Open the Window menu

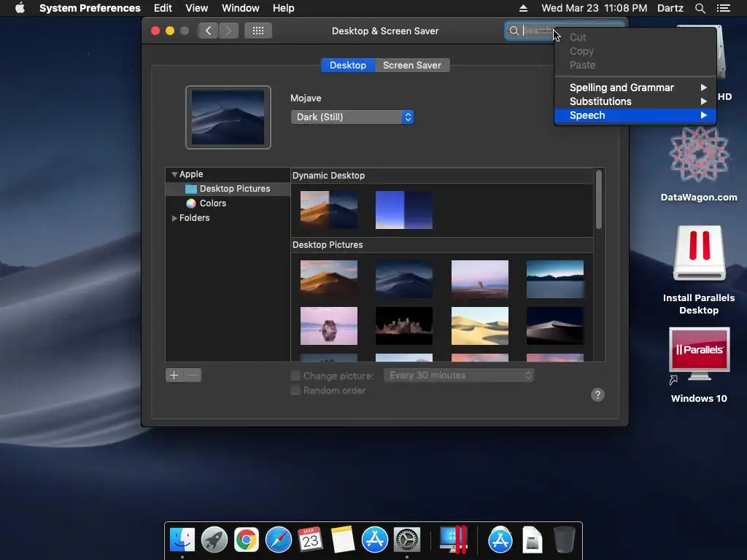click(241, 8)
